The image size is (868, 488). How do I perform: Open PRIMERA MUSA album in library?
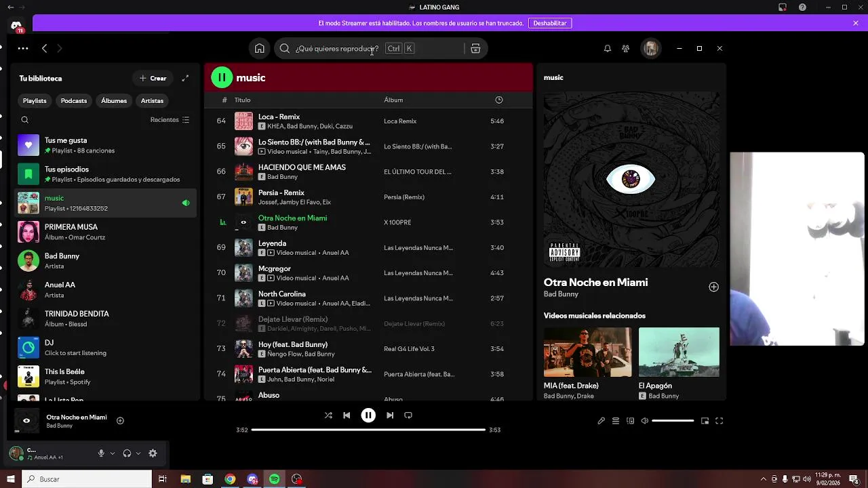106,232
